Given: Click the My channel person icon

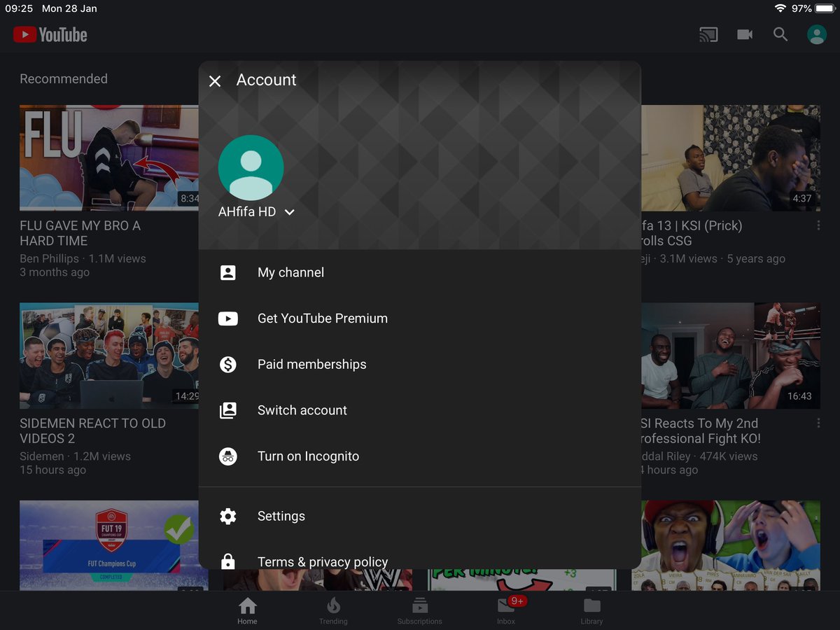Looking at the screenshot, I should click(228, 272).
